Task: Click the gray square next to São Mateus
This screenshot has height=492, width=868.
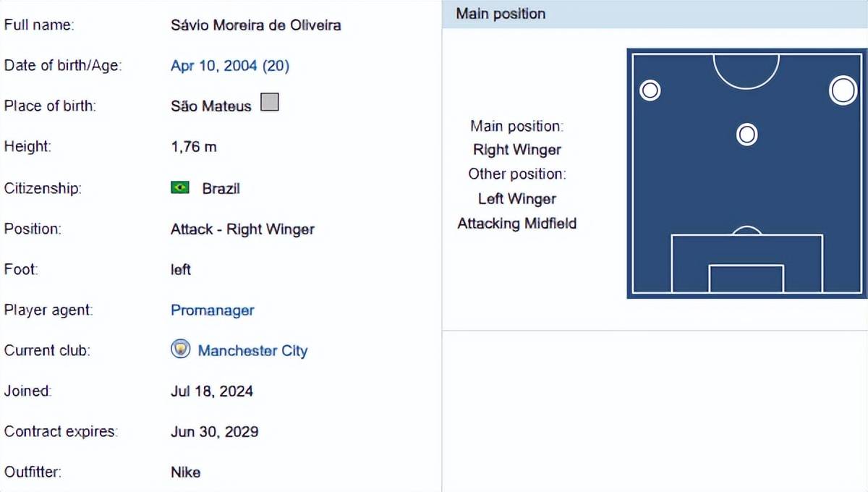Action: [269, 103]
